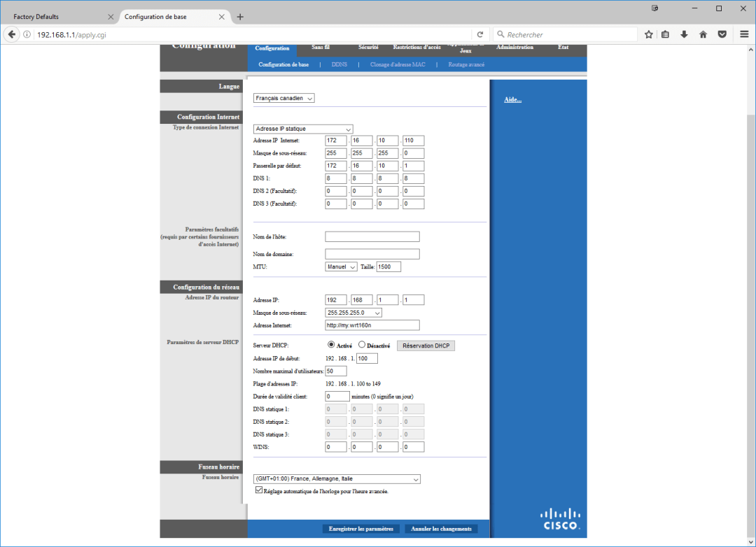Open the Français canadien language dropdown
This screenshot has width=756, height=547.
tap(284, 99)
